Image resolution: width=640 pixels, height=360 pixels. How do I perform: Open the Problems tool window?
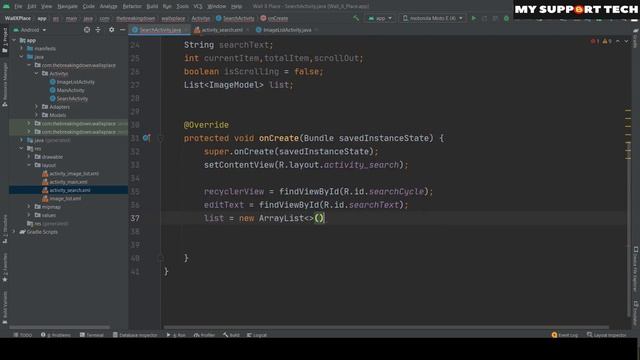[x=56, y=335]
